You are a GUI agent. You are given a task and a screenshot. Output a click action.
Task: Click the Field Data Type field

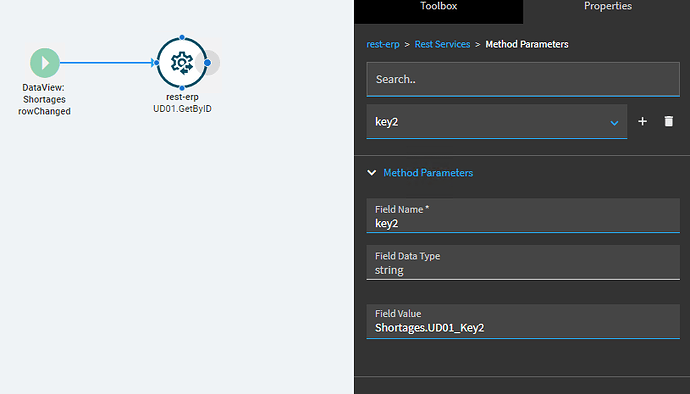[x=523, y=262]
